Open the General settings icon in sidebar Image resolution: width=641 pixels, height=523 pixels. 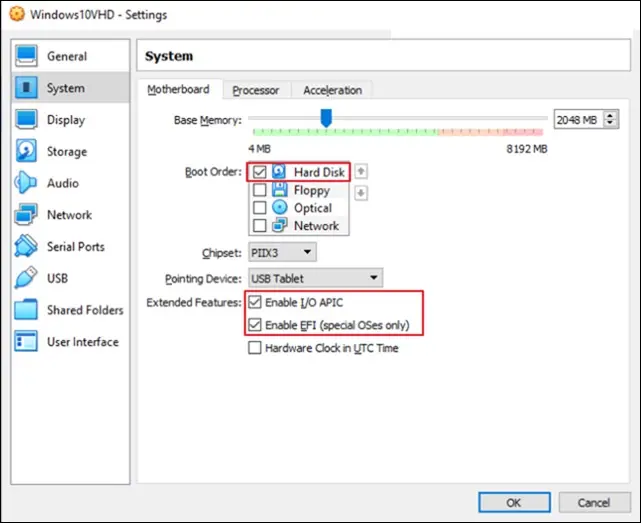tap(26, 56)
